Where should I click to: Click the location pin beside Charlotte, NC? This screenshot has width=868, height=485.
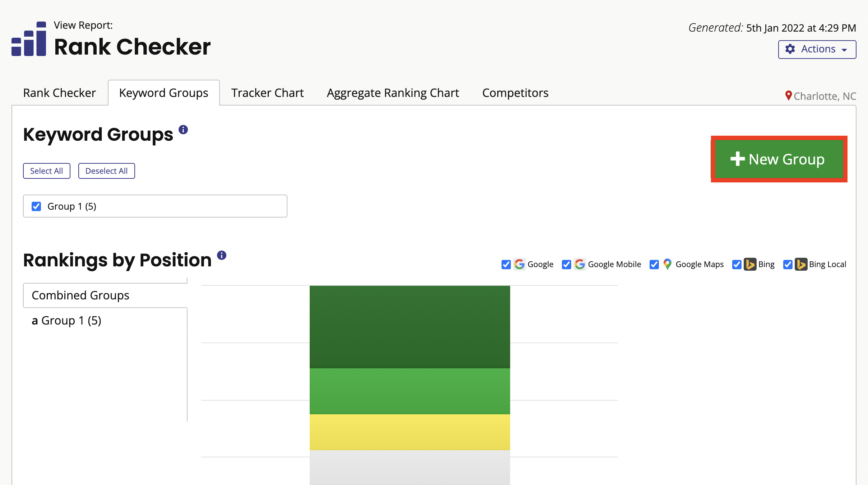click(x=788, y=95)
